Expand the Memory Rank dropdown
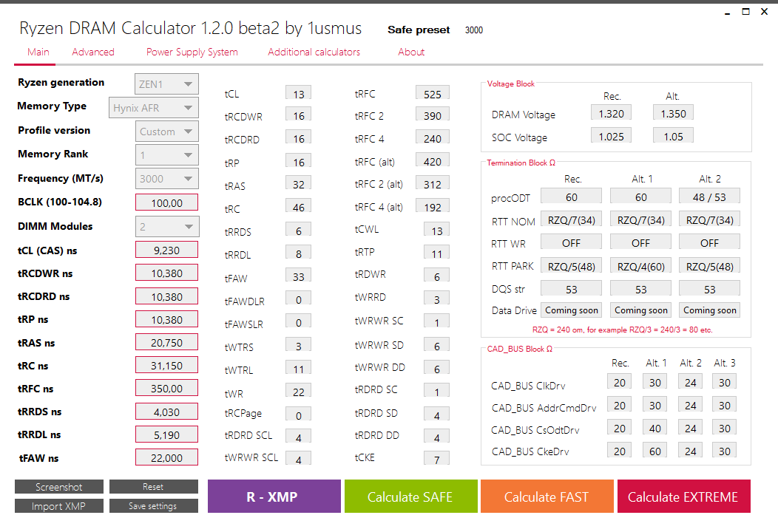778x532 pixels. point(166,155)
